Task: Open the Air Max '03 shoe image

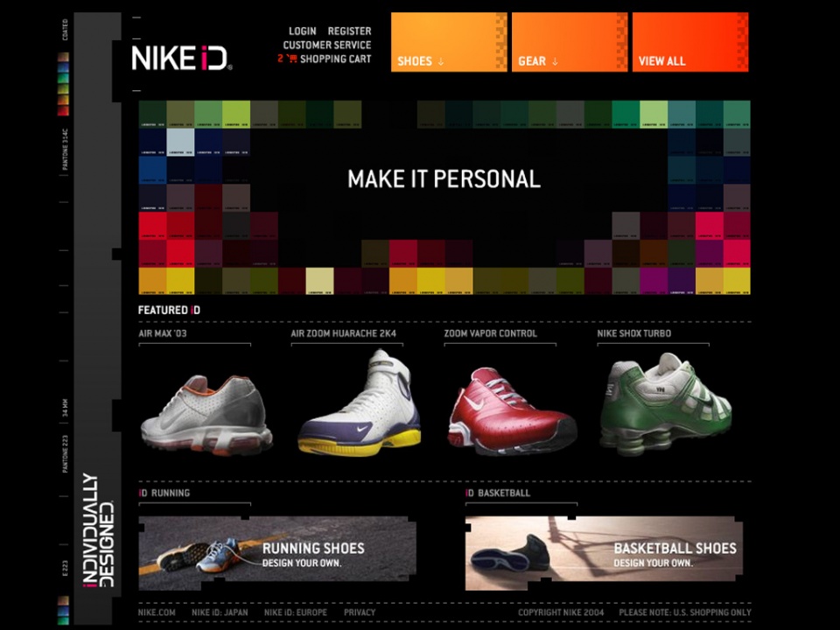Action: point(206,414)
